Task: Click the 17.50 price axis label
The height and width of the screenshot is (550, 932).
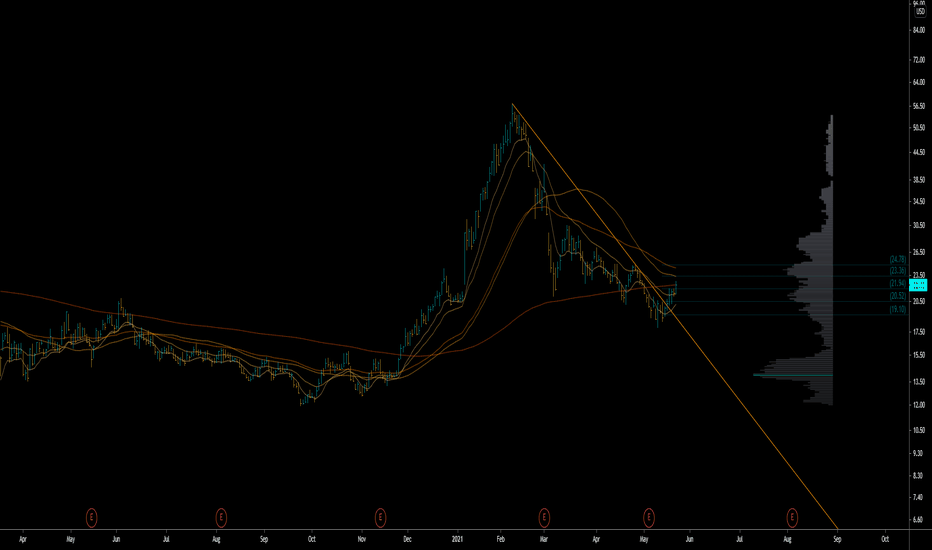Action: [919, 332]
